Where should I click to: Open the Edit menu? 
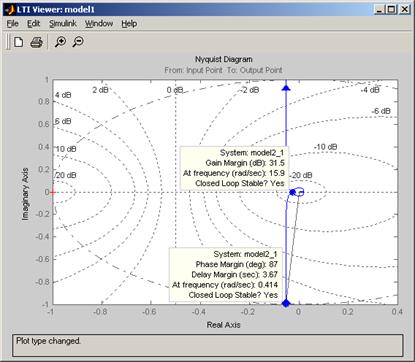tap(33, 24)
